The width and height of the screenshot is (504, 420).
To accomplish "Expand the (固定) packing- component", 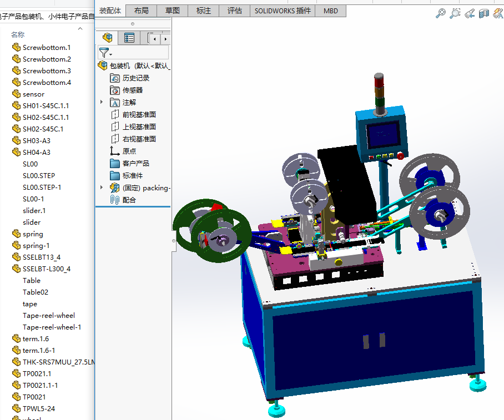I will pos(102,188).
